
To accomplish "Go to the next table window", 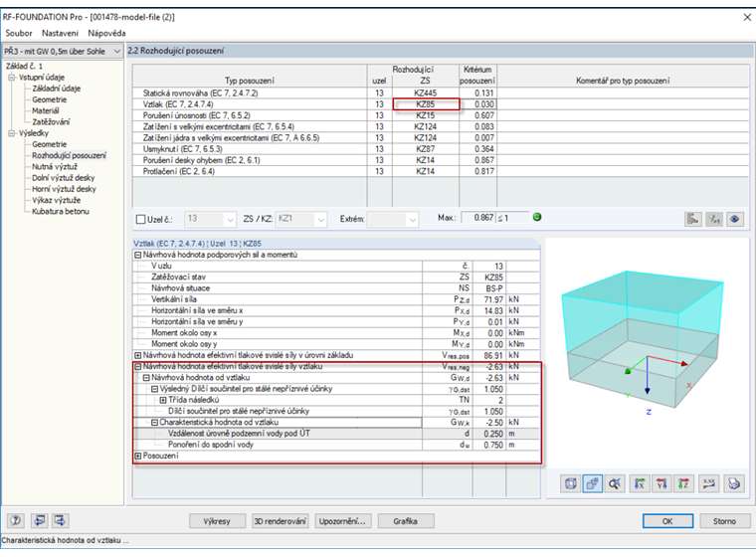I will (61, 520).
